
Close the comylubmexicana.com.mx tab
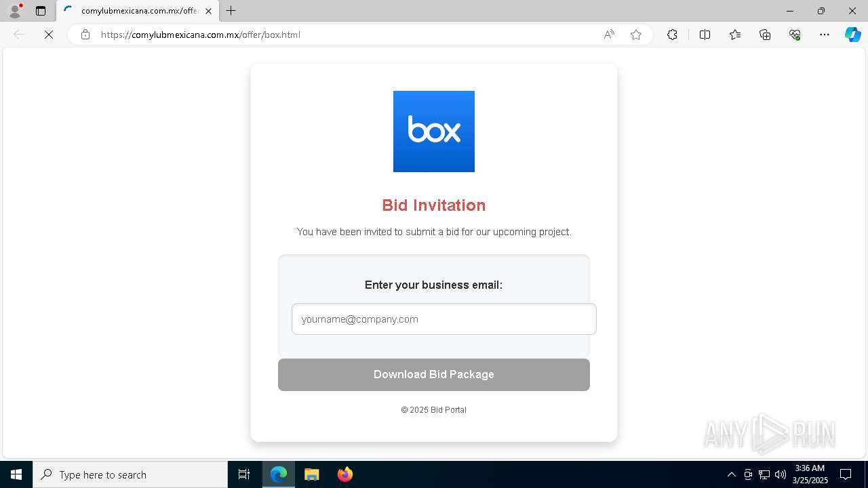208,11
